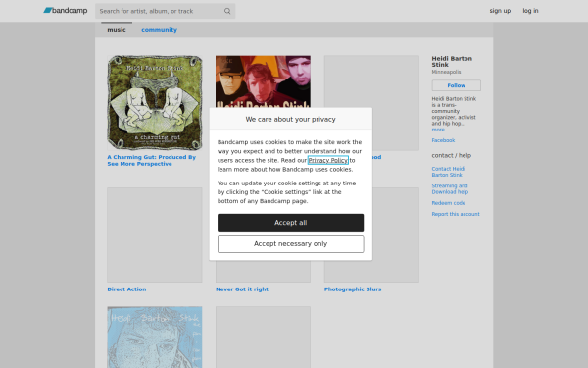The width and height of the screenshot is (588, 368).
Task: Click the search magnifier icon
Action: (x=227, y=11)
